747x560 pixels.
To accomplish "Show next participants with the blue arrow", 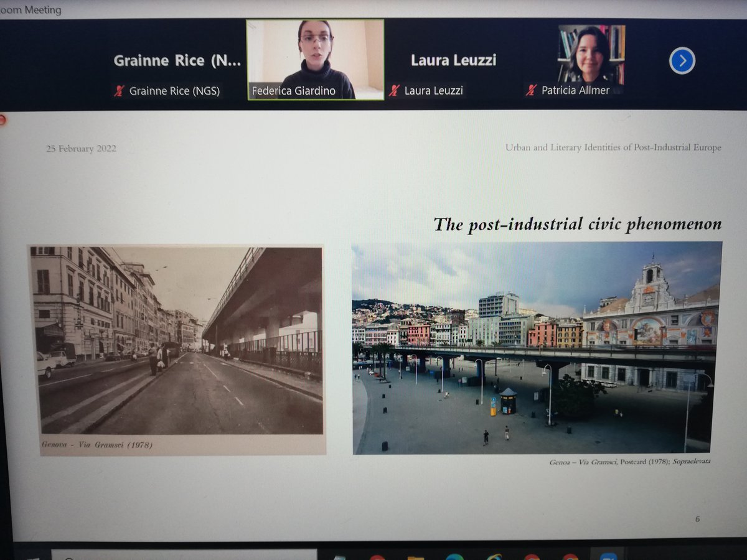I will (682, 60).
